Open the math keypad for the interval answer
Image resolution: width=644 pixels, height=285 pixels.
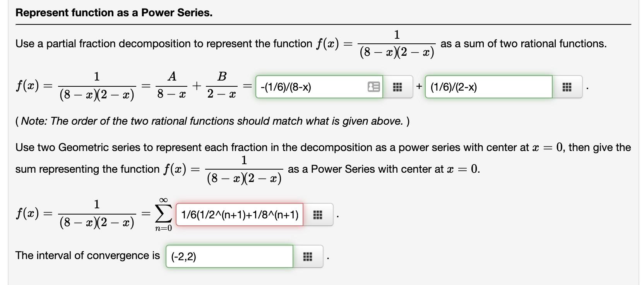click(307, 256)
